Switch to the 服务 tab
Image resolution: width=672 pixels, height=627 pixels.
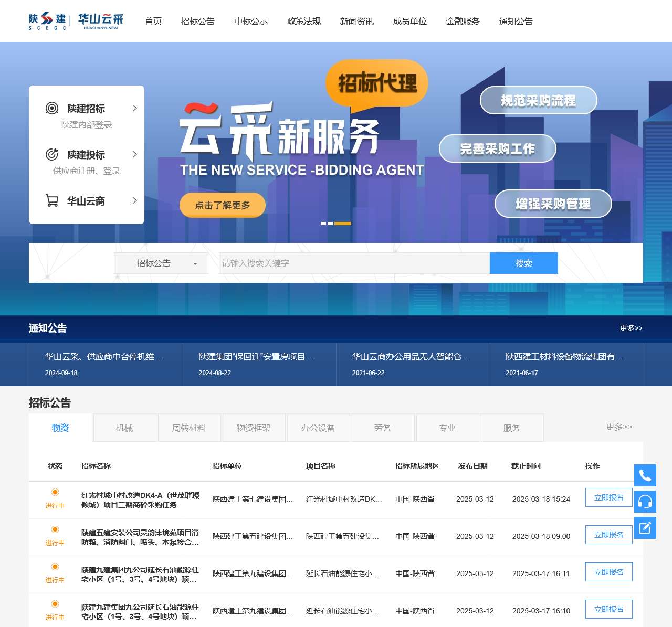point(512,428)
